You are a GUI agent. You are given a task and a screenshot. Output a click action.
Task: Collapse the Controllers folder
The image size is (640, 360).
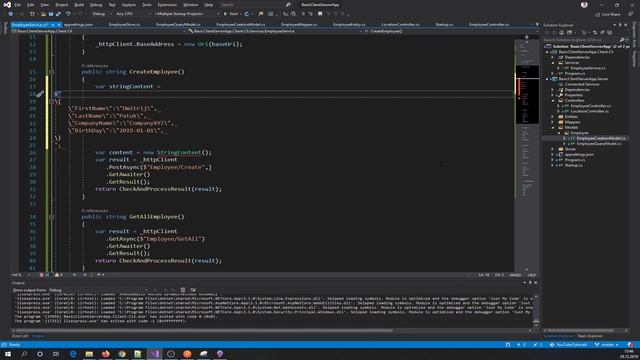[553, 100]
